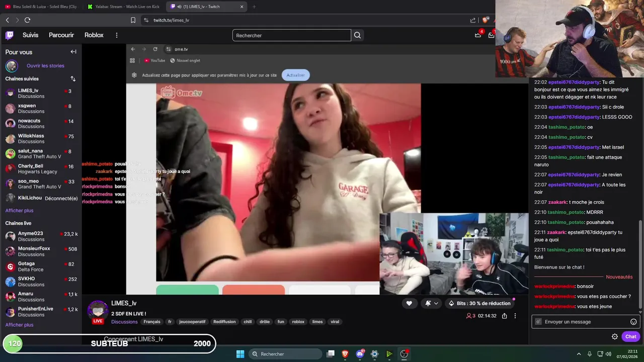
Task: Click the Bits icon in message box
Action: click(x=538, y=322)
